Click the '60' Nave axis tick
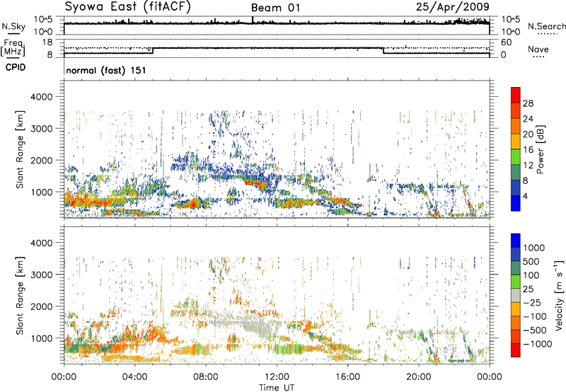This screenshot has height=392, width=566. coord(507,42)
